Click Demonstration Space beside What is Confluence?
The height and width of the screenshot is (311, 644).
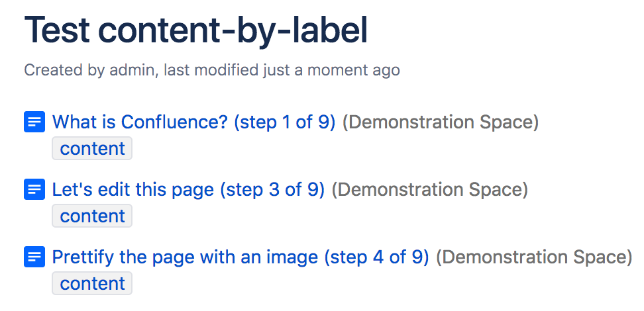441,122
